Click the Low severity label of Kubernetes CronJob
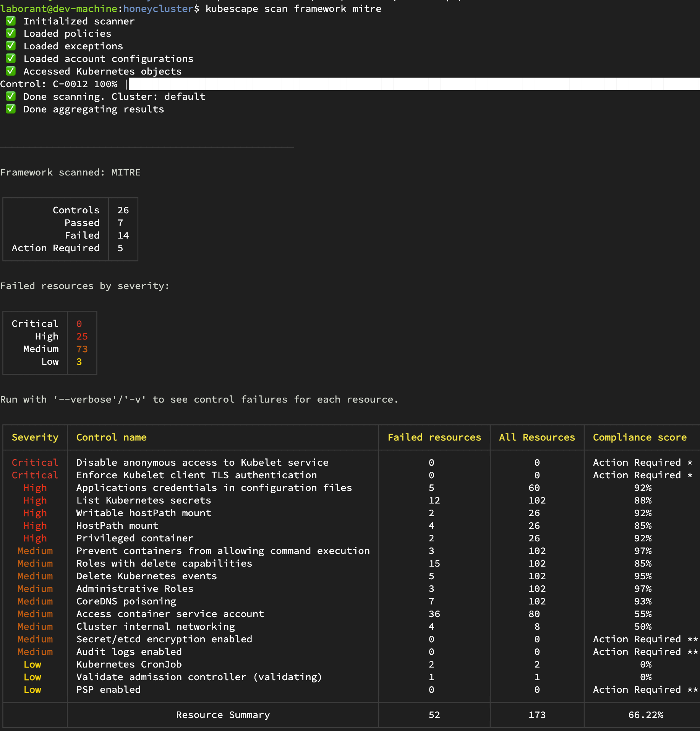Screen dimensions: 700x731 tap(32, 664)
